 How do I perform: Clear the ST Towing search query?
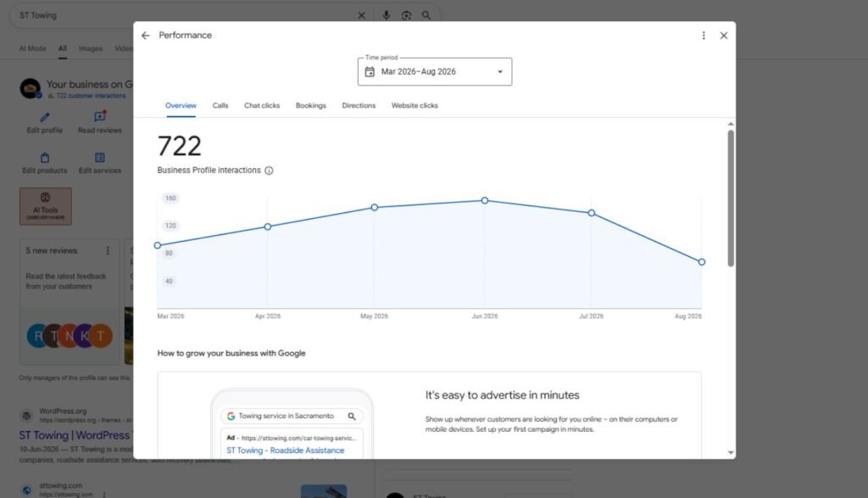[361, 15]
